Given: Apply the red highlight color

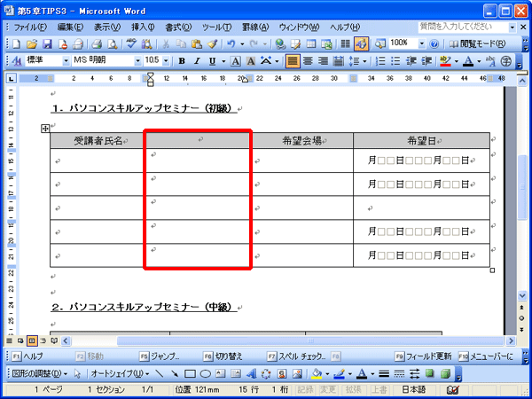Looking at the screenshot, I should 445,61.
